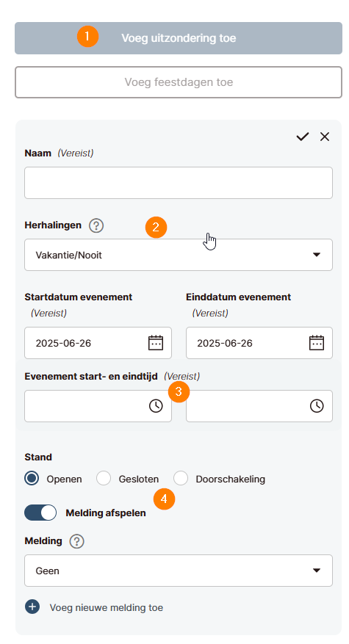Click the Voeg feestdagen toe button
This screenshot has height=644, width=349.
(179, 82)
